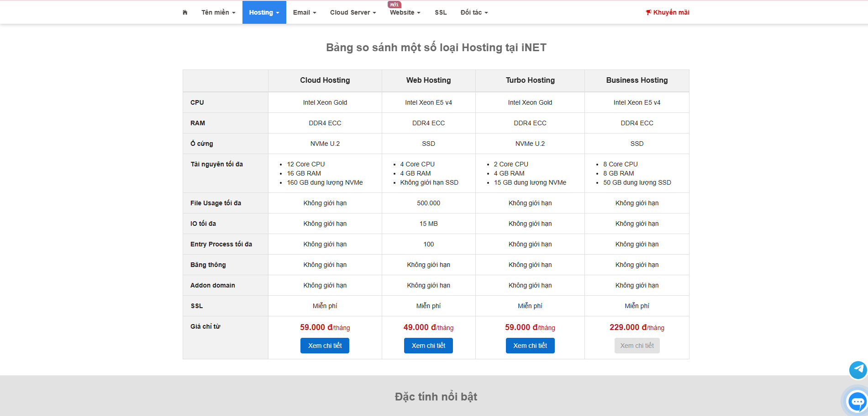Expand the Tên miền dropdown menu
The height and width of the screenshot is (416, 868).
click(x=218, y=12)
